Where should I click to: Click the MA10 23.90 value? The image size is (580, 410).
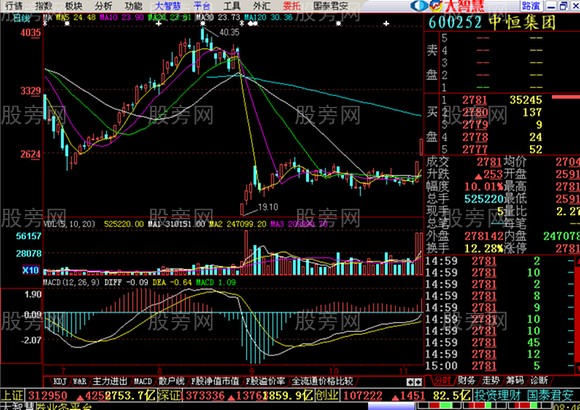[122, 17]
